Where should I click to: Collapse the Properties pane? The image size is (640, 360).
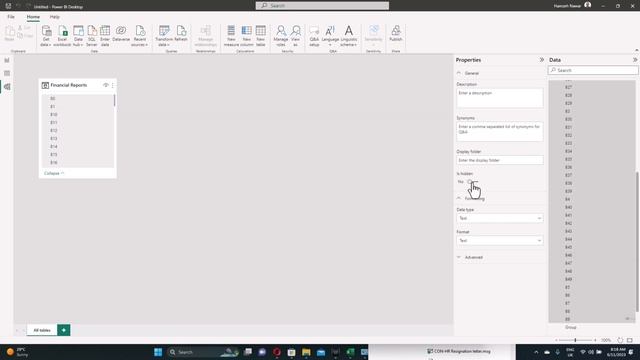[x=542, y=60]
